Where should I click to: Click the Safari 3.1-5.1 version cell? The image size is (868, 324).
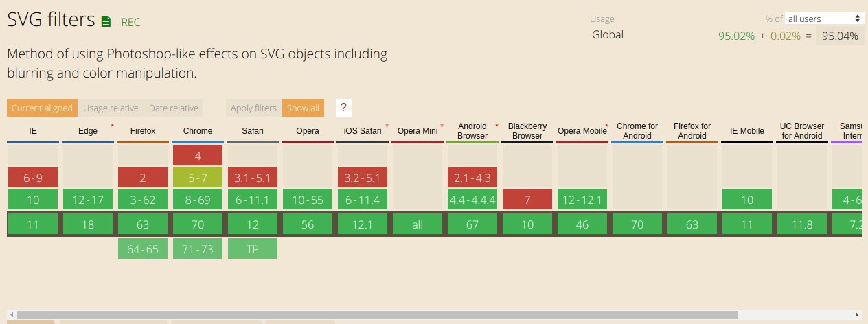[253, 178]
